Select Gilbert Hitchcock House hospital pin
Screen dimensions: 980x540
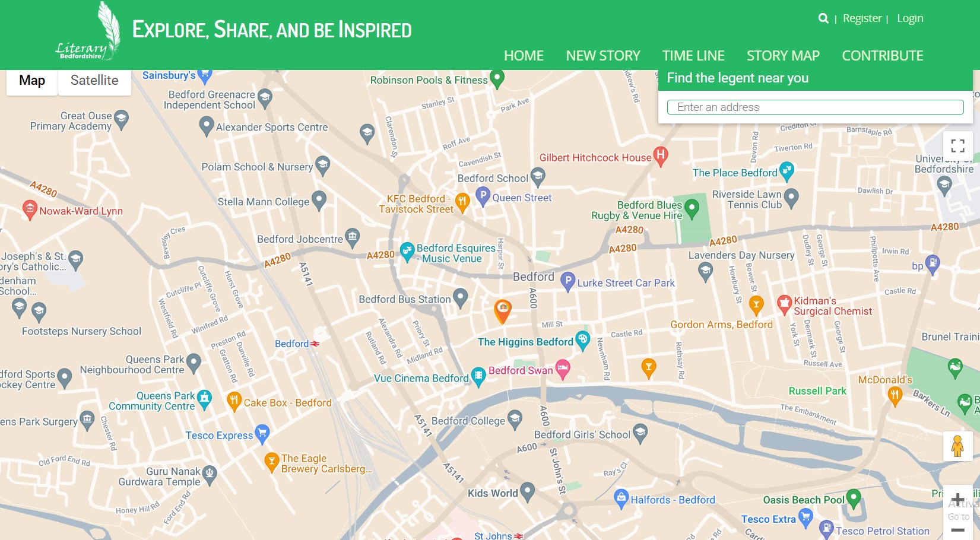660,156
